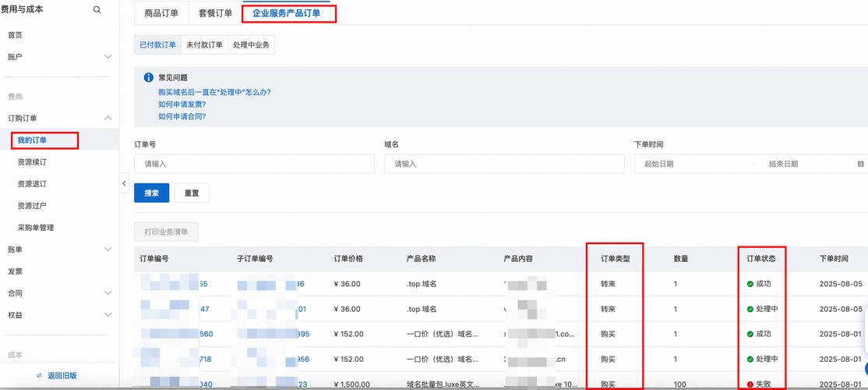This screenshot has height=390, width=868.
Task: Open 资源续订 in the sidebar
Action: [x=32, y=162]
